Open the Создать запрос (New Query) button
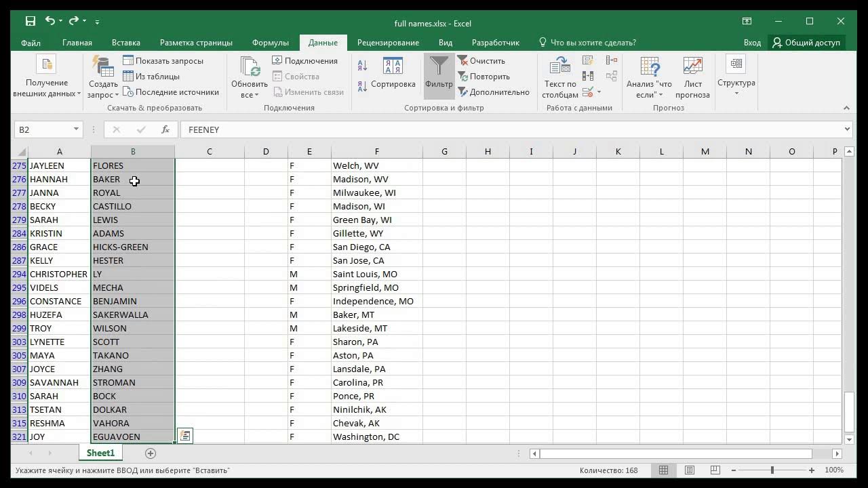This screenshot has width=868, height=488. point(103,76)
